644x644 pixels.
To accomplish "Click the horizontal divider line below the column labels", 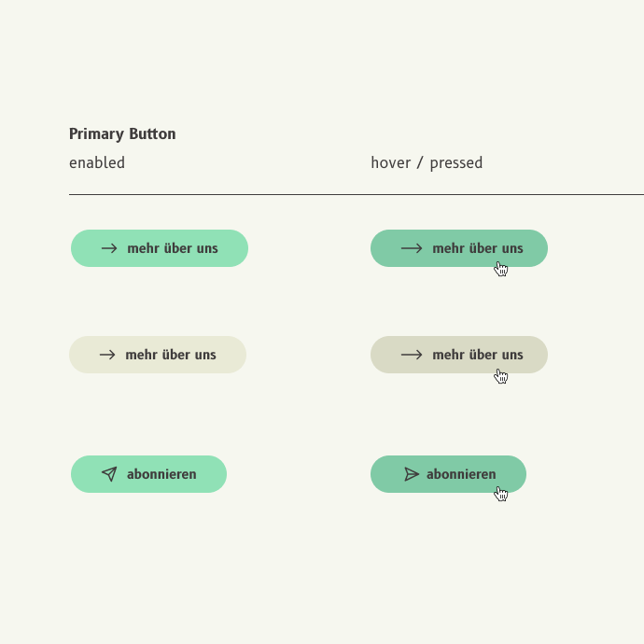I will pyautogui.click(x=355, y=195).
